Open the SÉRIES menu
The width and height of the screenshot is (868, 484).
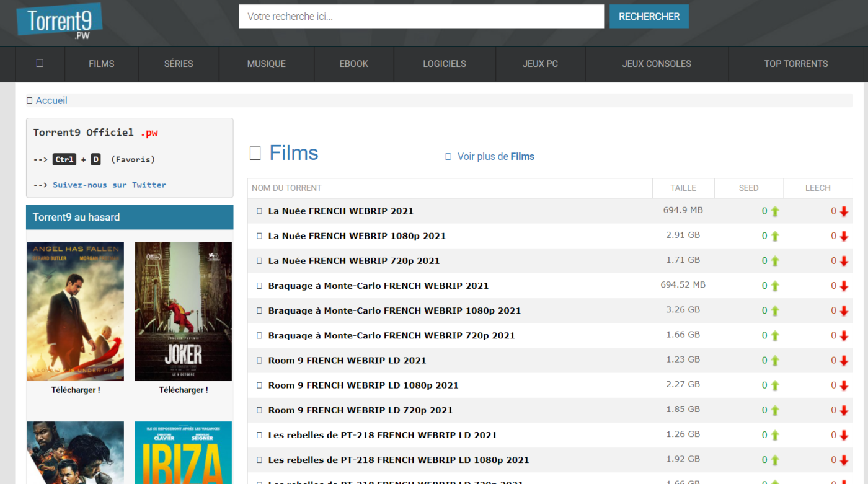pyautogui.click(x=179, y=64)
